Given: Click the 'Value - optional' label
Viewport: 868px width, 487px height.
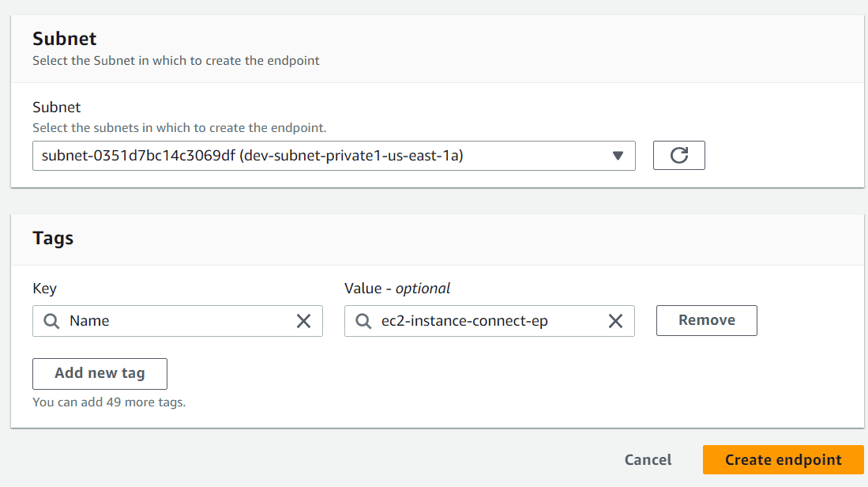Looking at the screenshot, I should point(397,289).
